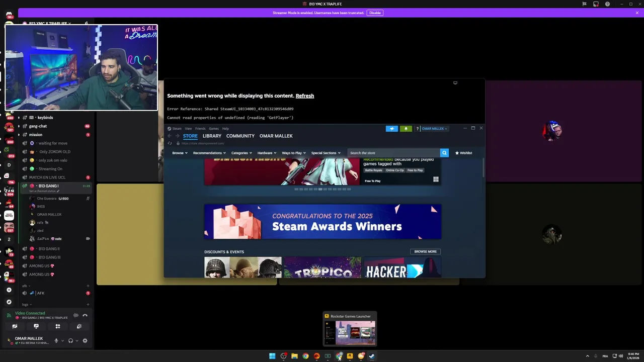Open Rockstar Games Launcher taskbar icon
Screen dimensions: 644x362
(x=350, y=356)
